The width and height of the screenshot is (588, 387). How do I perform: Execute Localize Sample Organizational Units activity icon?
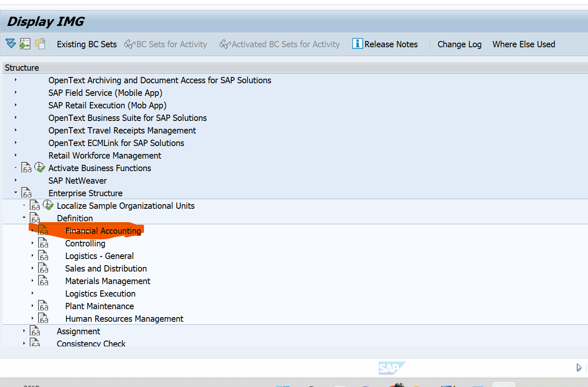(48, 205)
